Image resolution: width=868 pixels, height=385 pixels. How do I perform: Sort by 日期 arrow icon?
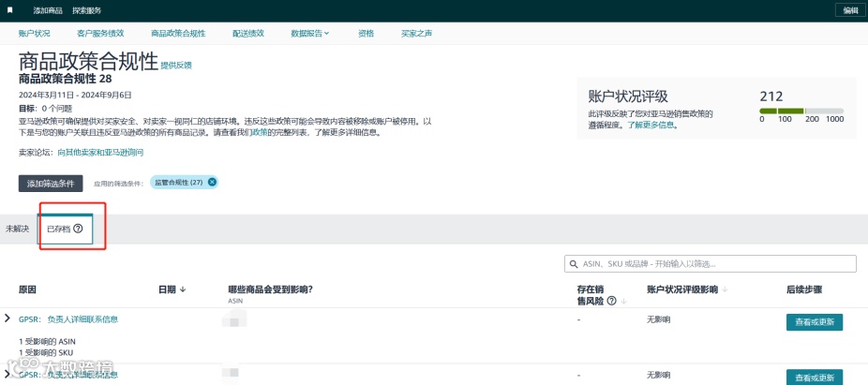point(183,289)
